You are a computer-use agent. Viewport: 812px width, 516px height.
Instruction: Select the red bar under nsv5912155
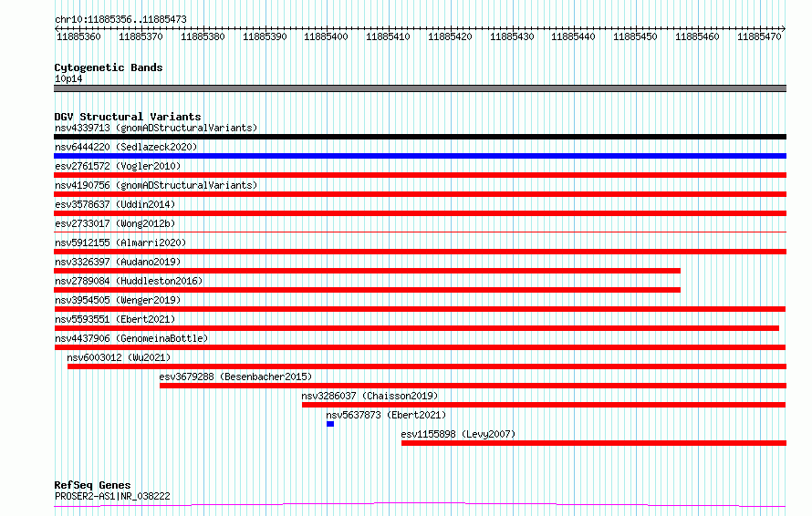pos(420,252)
